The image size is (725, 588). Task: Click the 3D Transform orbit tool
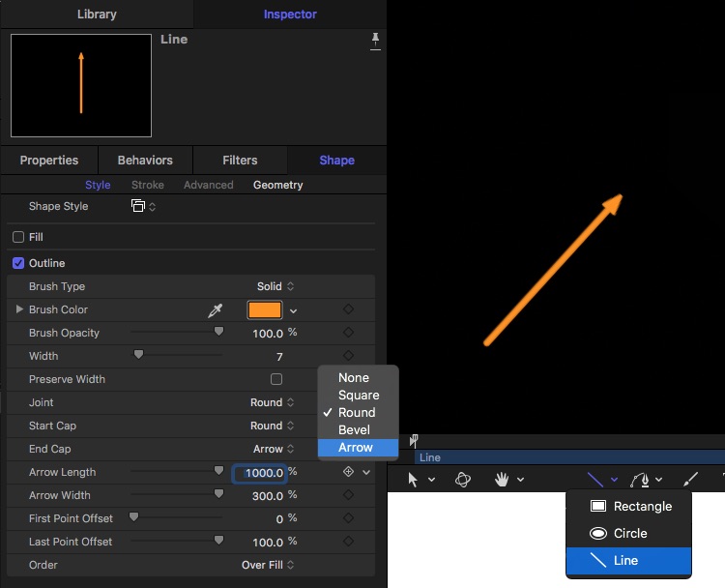(462, 479)
